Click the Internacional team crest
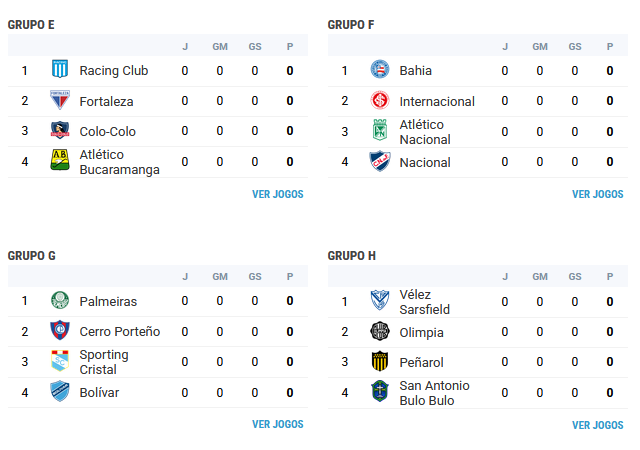Image resolution: width=640 pixels, height=450 pixels. click(x=380, y=100)
